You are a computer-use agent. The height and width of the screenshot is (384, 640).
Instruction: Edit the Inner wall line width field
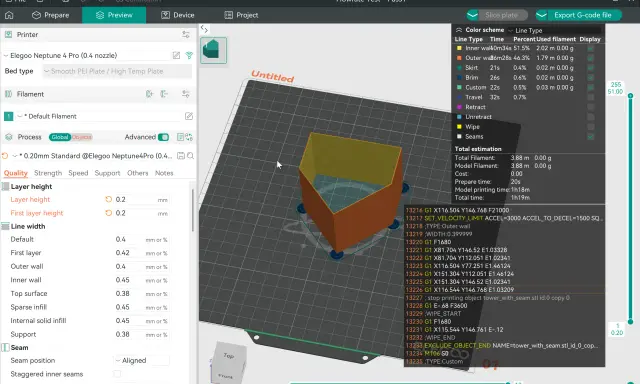tap(141, 280)
